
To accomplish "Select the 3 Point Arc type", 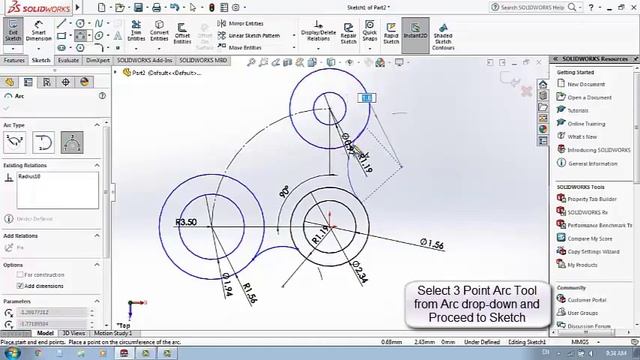I will 72,142.
